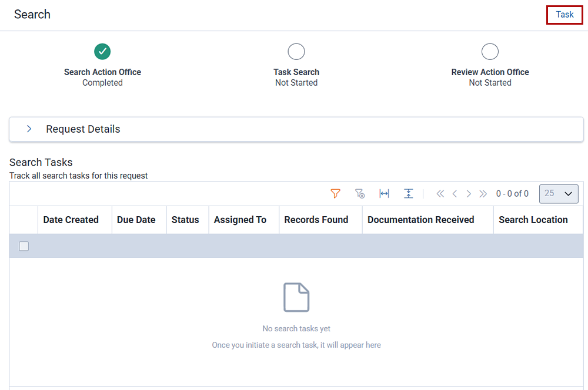This screenshot has height=390, width=588.
Task: Sort by Status column header
Action: (185, 220)
